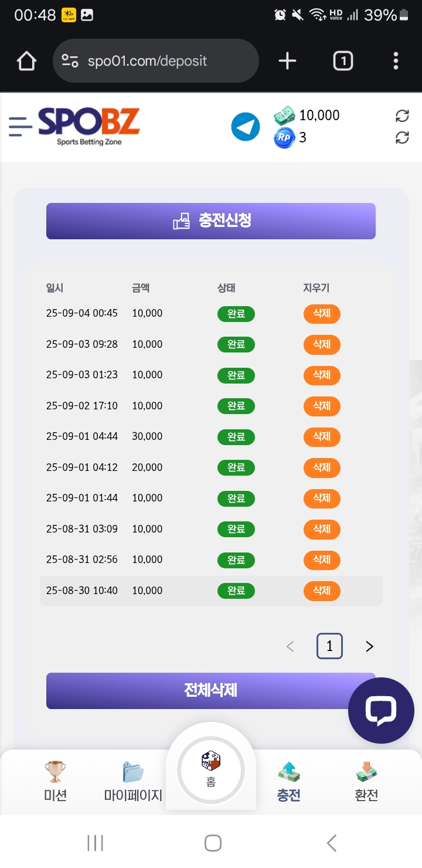The height and width of the screenshot is (868, 422).
Task: Tap the spo01.com/deposit address bar
Action: point(155,61)
